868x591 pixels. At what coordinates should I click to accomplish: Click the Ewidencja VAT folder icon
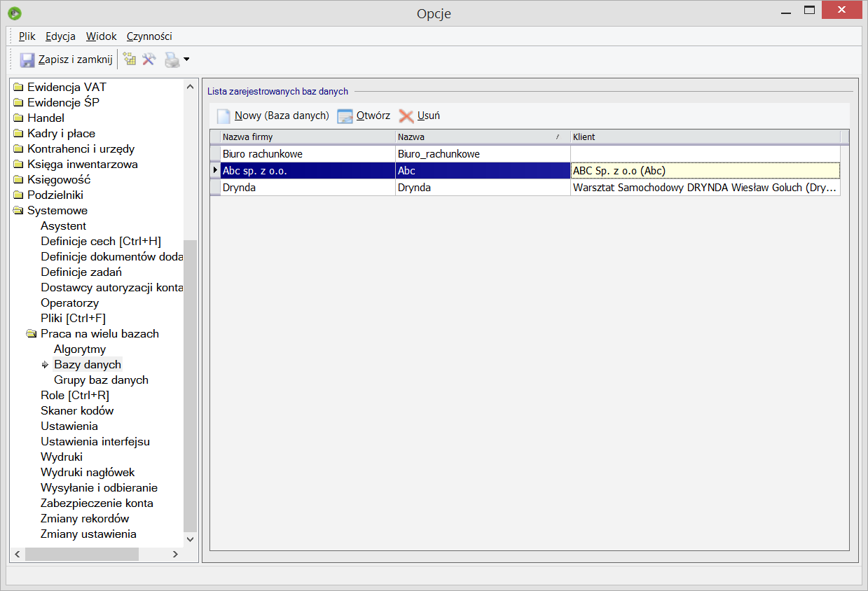coord(18,88)
